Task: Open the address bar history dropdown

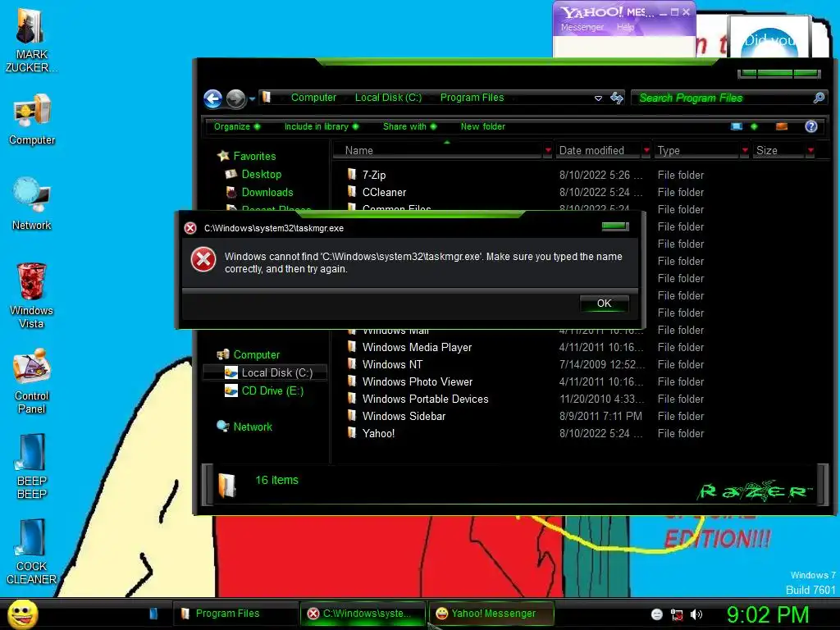Action: [598, 98]
